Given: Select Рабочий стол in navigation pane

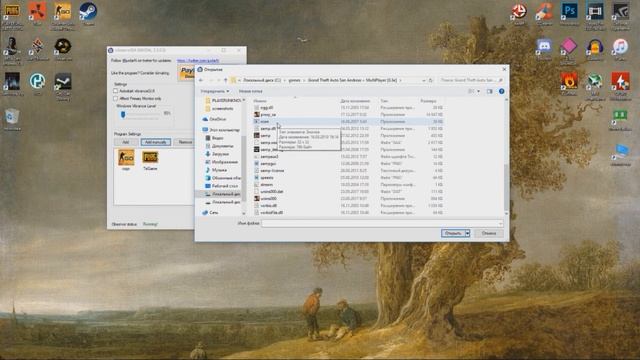Looking at the screenshot, I should pos(221,186).
